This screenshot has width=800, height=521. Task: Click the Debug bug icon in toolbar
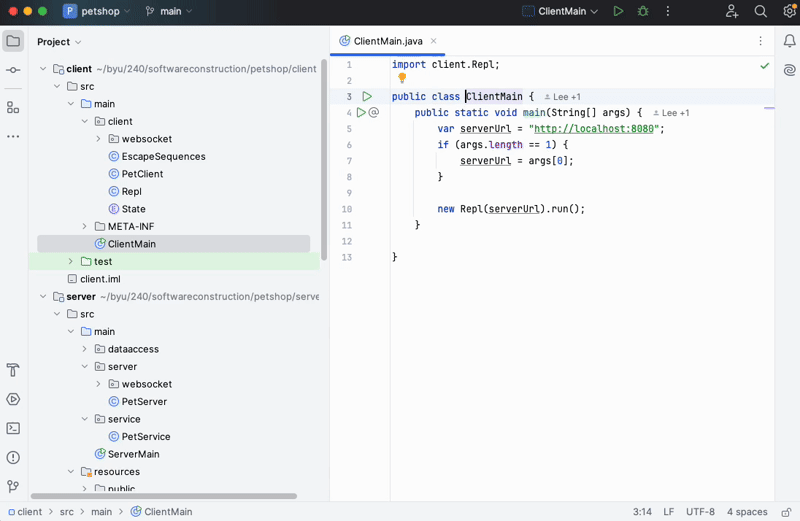[x=643, y=11]
